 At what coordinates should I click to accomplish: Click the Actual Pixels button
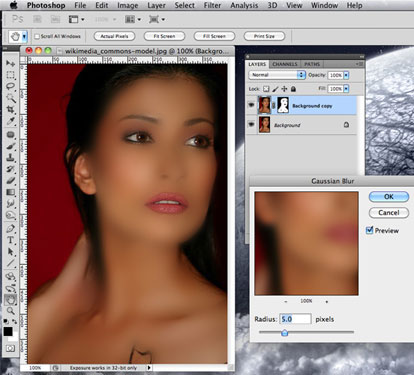coord(114,36)
